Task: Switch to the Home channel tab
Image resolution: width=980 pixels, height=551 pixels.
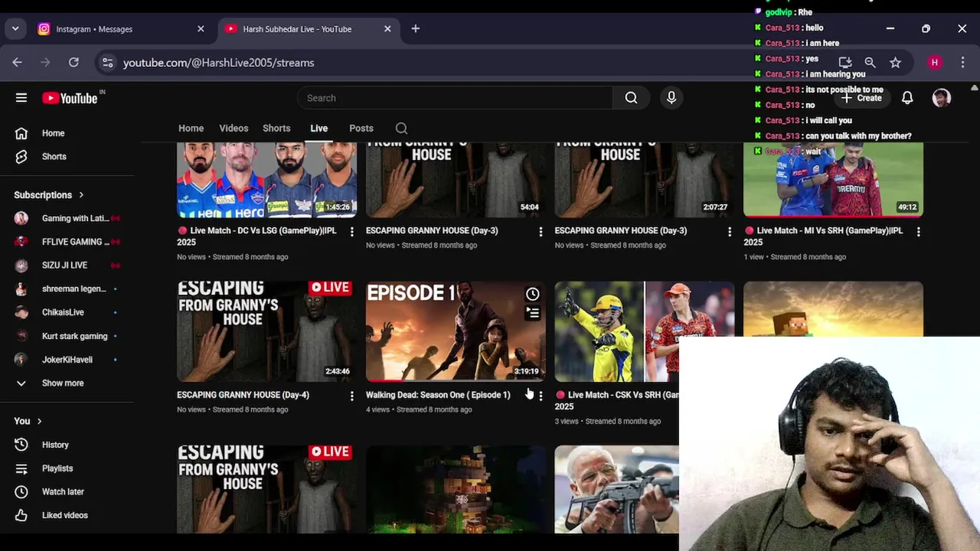Action: (x=191, y=129)
